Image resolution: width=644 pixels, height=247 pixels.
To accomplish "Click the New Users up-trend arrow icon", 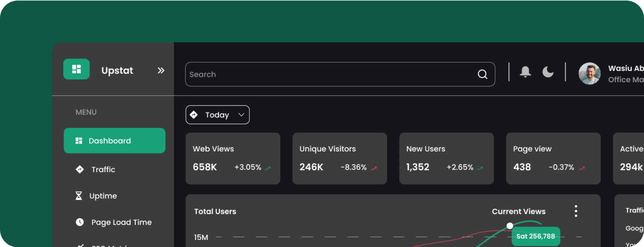I will 480,168.
